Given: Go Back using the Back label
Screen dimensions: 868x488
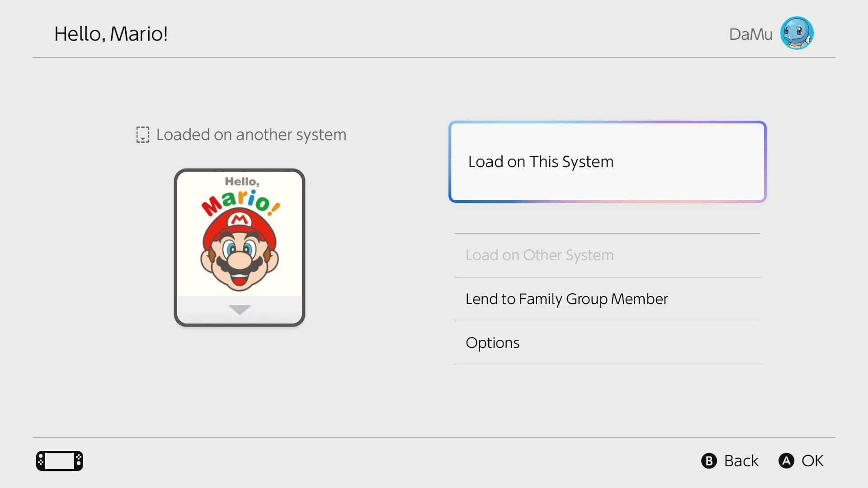Looking at the screenshot, I should (741, 461).
